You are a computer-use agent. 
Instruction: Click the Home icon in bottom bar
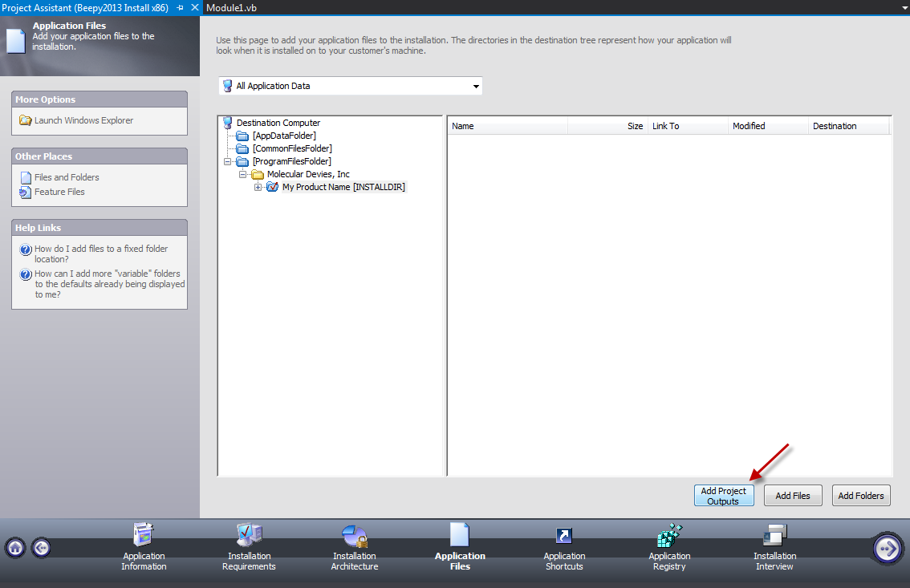(x=14, y=546)
